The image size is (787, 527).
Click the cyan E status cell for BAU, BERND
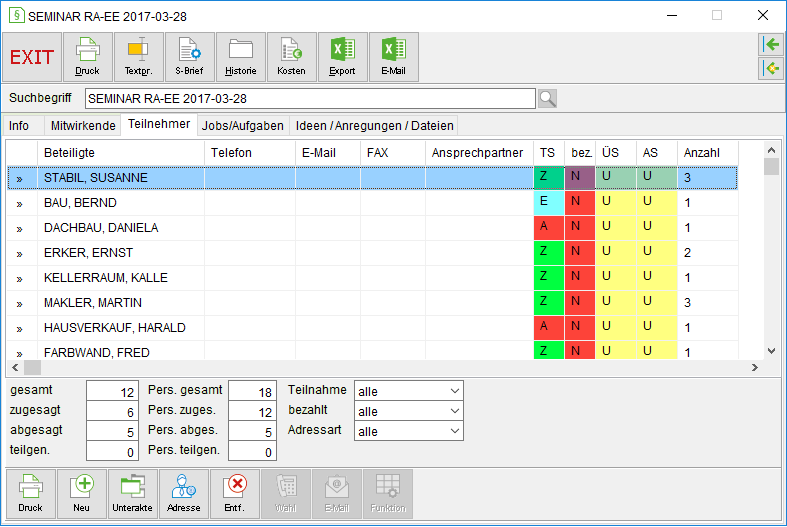(x=549, y=203)
